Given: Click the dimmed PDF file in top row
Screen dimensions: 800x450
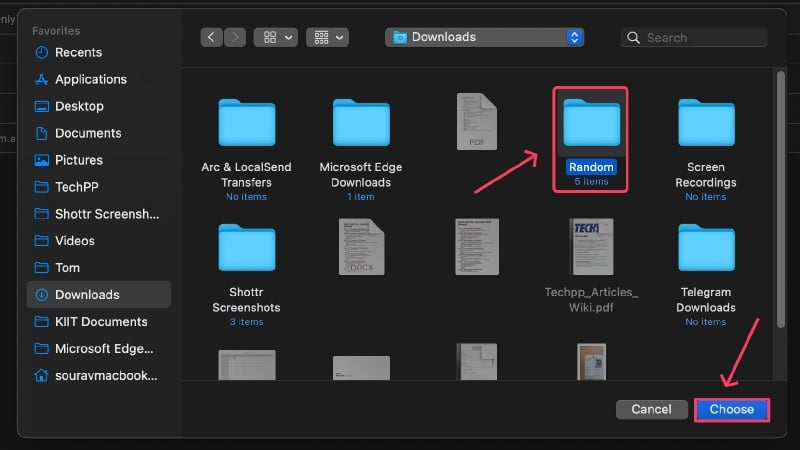Looking at the screenshot, I should [477, 122].
